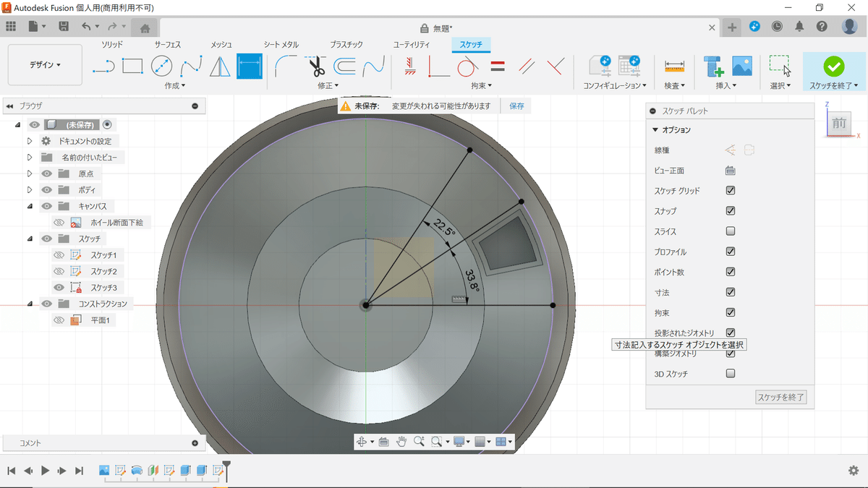Apply the tangent constraint icon
This screenshot has height=488, width=868.
[467, 67]
